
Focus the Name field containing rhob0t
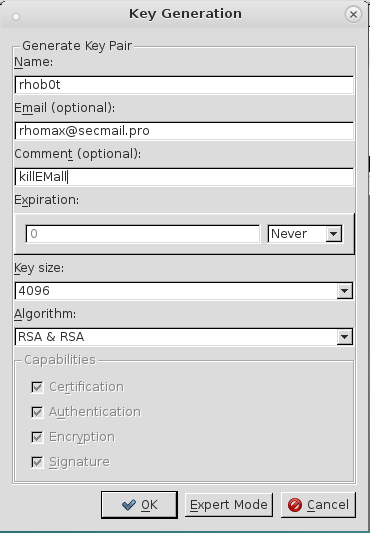click(x=184, y=85)
